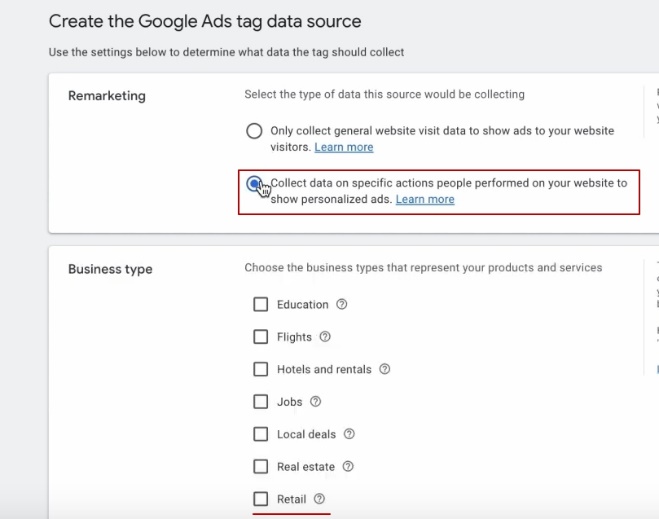The width and height of the screenshot is (659, 519).
Task: Click the Remarketing section heading
Action: (x=107, y=96)
